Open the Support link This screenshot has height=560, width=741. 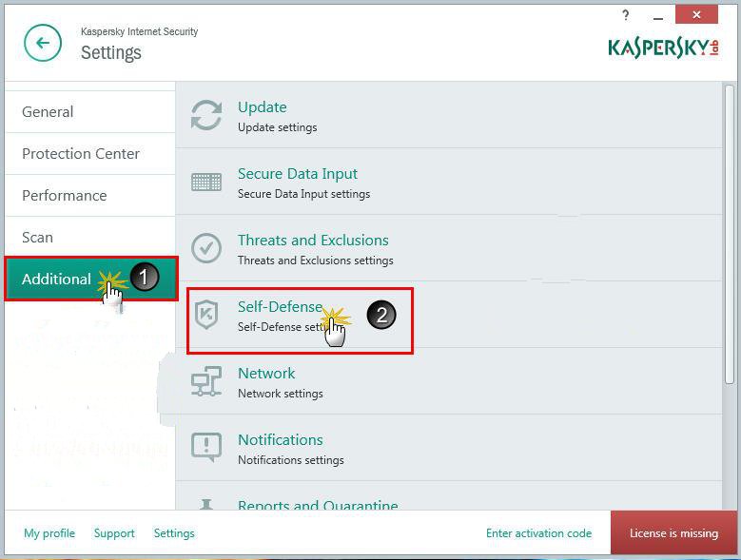[114, 533]
